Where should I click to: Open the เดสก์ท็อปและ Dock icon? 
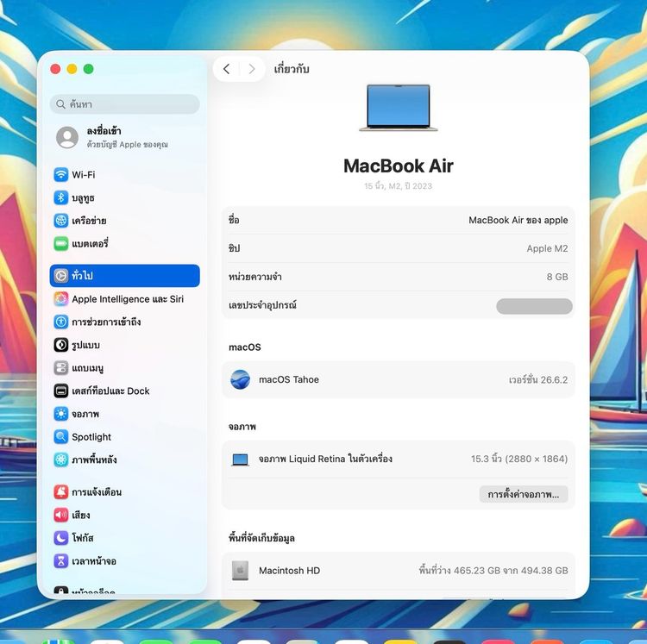(61, 391)
